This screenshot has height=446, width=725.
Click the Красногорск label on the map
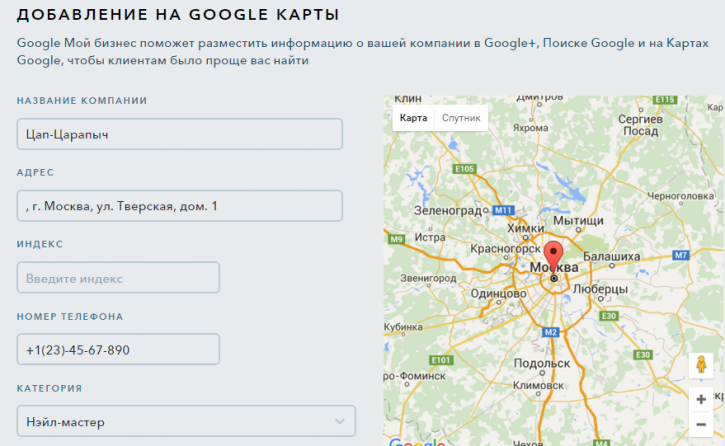click(505, 249)
